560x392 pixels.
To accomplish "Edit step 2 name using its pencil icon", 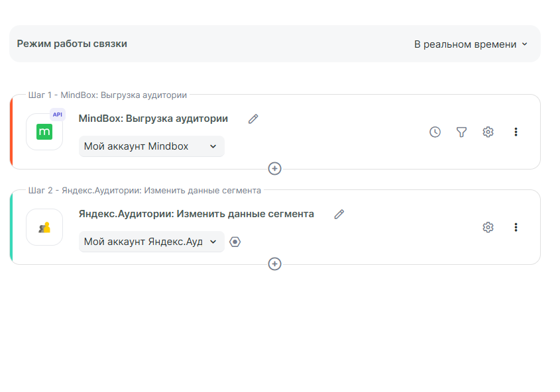I will coord(339,215).
